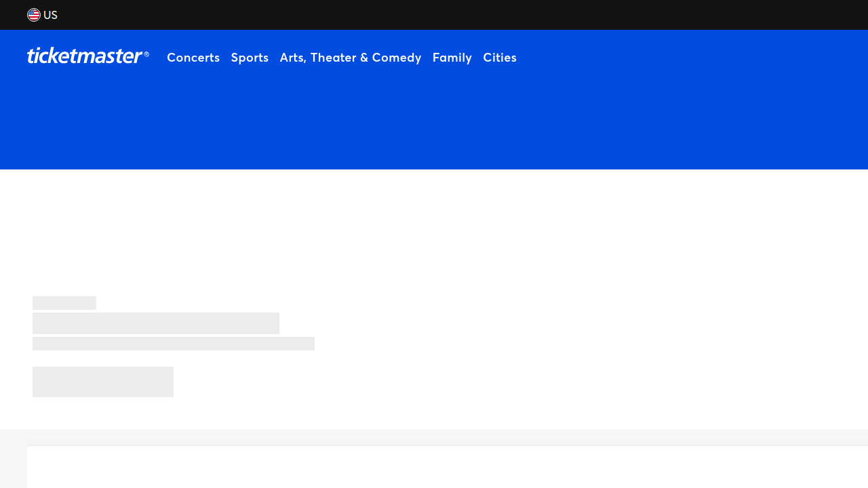Select Arts, Theater & Comedy
The height and width of the screenshot is (488, 868).
350,58
